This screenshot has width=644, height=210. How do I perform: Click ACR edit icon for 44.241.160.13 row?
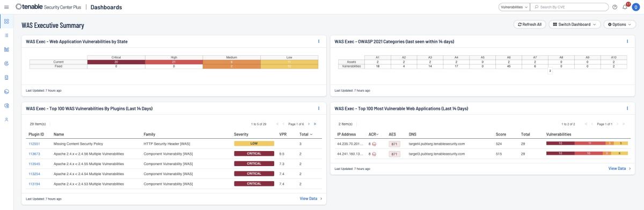point(374,154)
